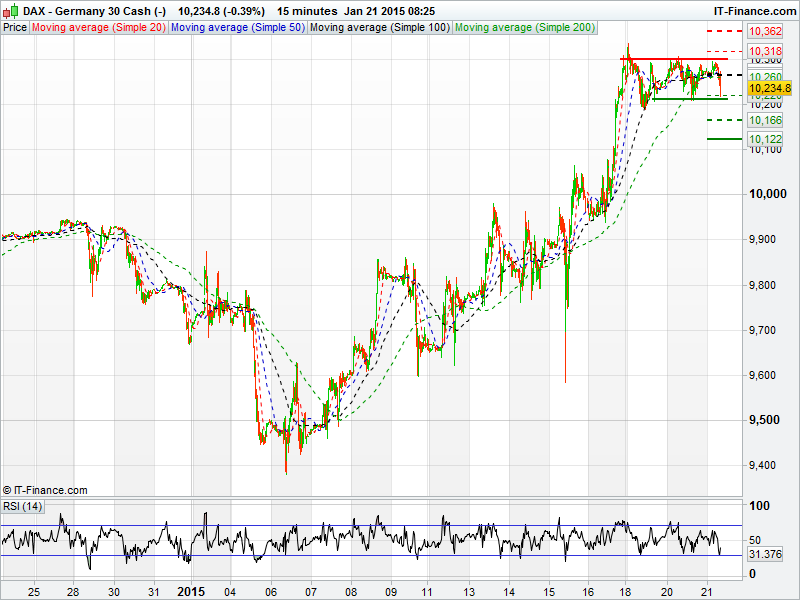Click the Moving average (Simple 100) label

379,28
